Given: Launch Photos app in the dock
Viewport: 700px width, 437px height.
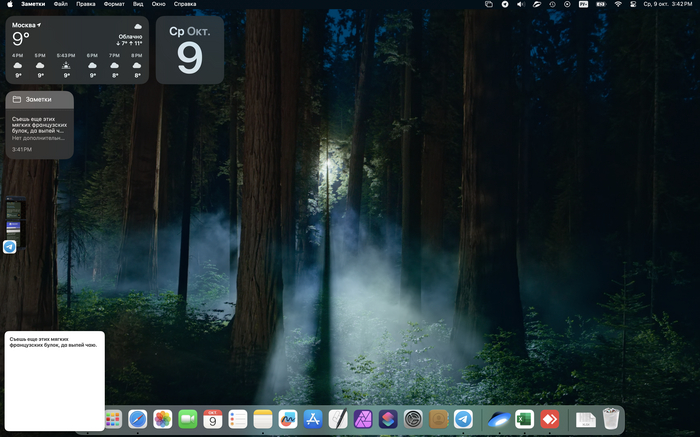Looking at the screenshot, I should (x=162, y=420).
